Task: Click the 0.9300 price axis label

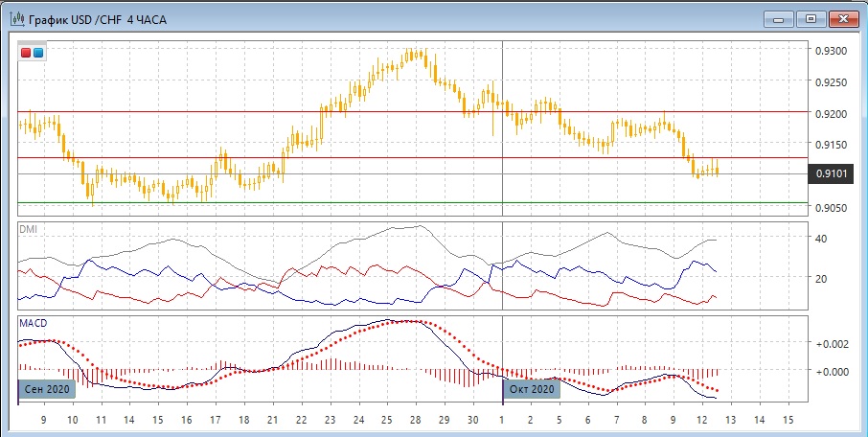Action: point(830,50)
